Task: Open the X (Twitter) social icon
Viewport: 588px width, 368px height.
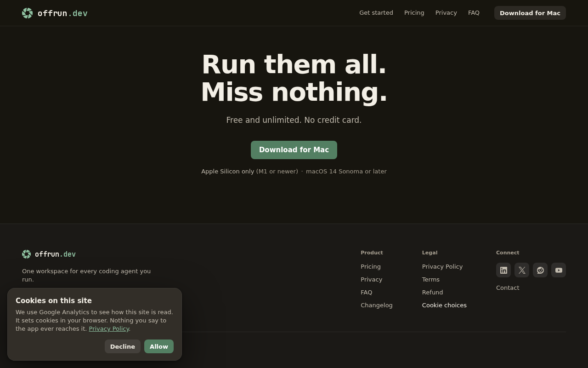Action: [x=522, y=270]
